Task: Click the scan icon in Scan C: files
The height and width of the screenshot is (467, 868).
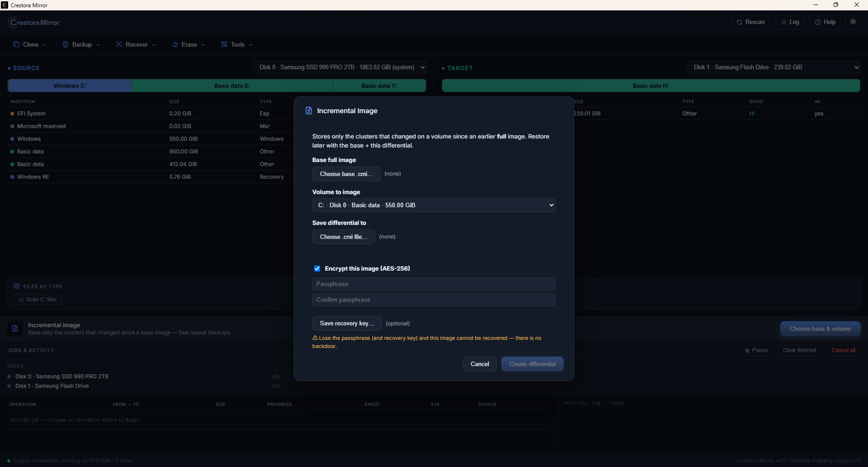Action: pos(21,300)
